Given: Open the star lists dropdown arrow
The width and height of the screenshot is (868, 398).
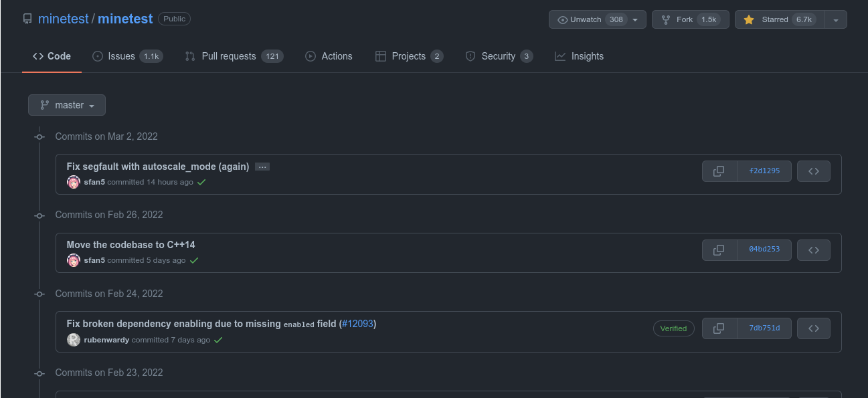Looking at the screenshot, I should pos(836,19).
